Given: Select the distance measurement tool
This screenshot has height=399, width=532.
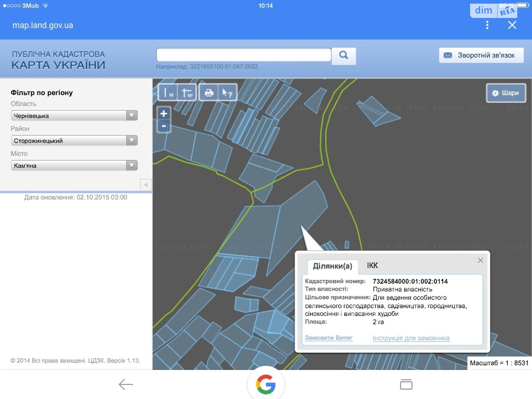Looking at the screenshot, I should [x=168, y=93].
